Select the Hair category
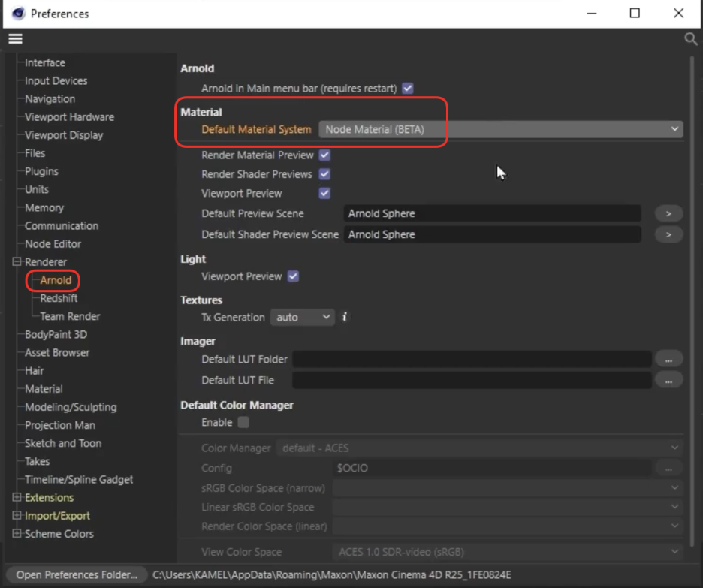The height and width of the screenshot is (588, 703). click(34, 371)
